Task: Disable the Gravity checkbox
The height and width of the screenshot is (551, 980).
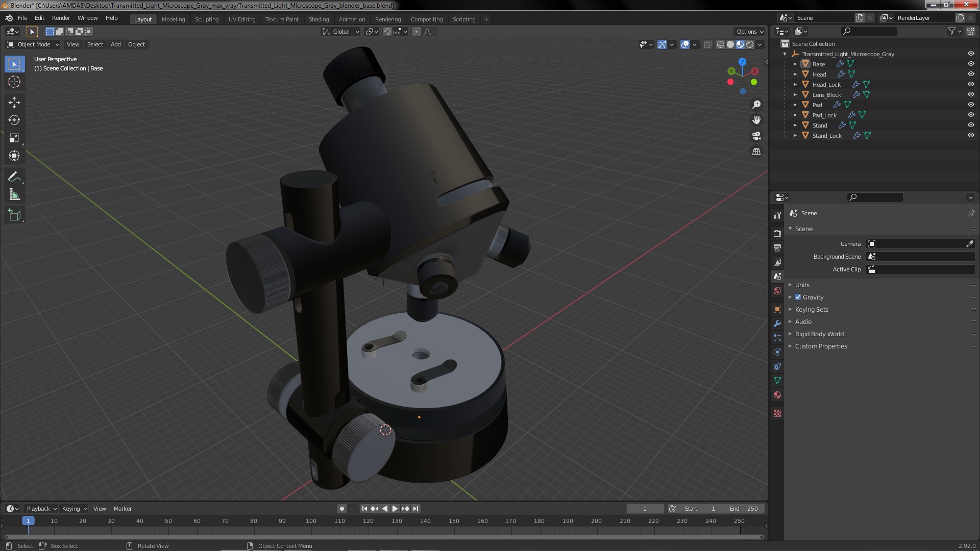Action: (x=798, y=297)
